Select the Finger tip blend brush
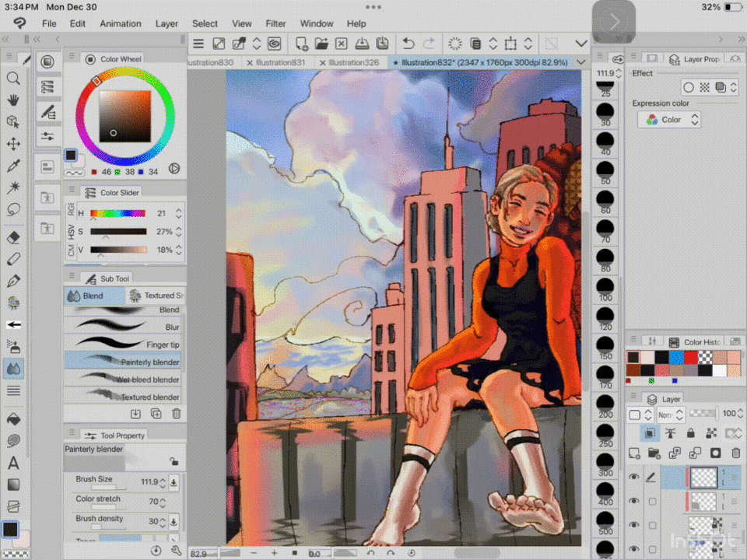This screenshot has width=747, height=560. 124,344
